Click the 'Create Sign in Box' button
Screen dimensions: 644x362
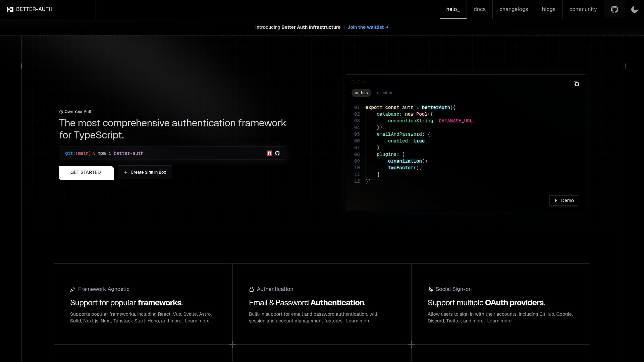[x=145, y=172]
